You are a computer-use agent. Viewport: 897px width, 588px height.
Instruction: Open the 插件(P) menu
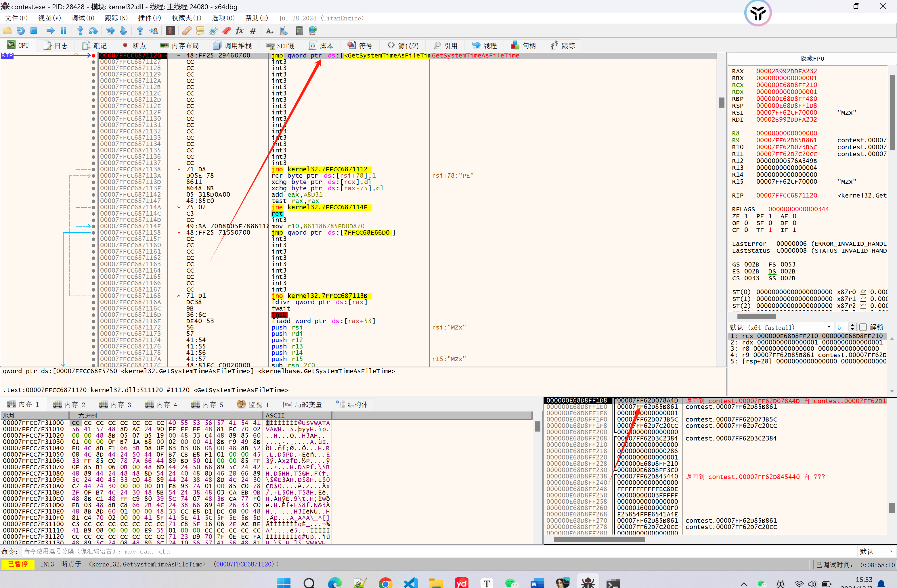(x=149, y=18)
